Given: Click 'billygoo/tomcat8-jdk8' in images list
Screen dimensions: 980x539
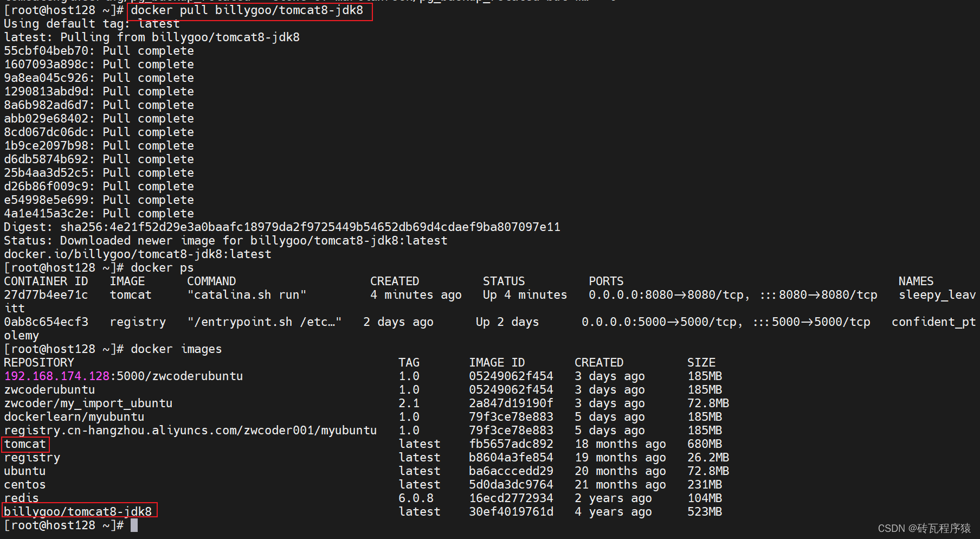Looking at the screenshot, I should pos(78,512).
